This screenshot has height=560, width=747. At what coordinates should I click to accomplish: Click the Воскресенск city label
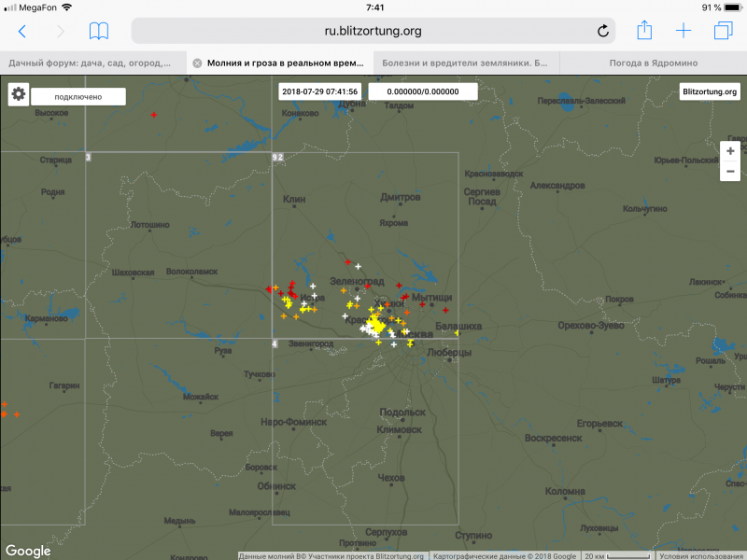553,438
